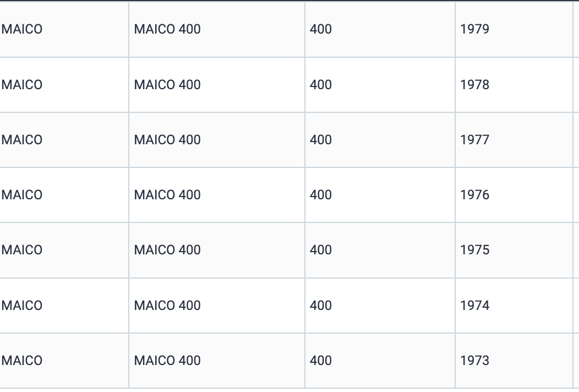Click the 1978 year cell

click(x=474, y=85)
